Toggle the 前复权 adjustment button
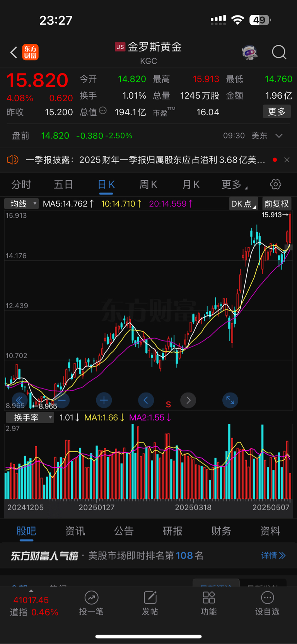Image resolution: width=297 pixels, height=644 pixels. coord(277,204)
